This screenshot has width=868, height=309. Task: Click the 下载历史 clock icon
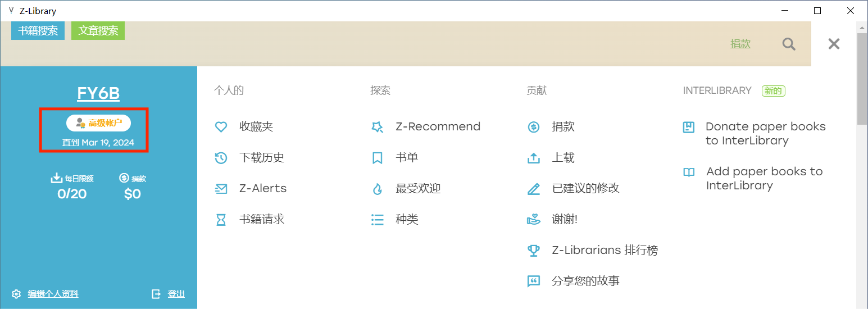coord(221,158)
